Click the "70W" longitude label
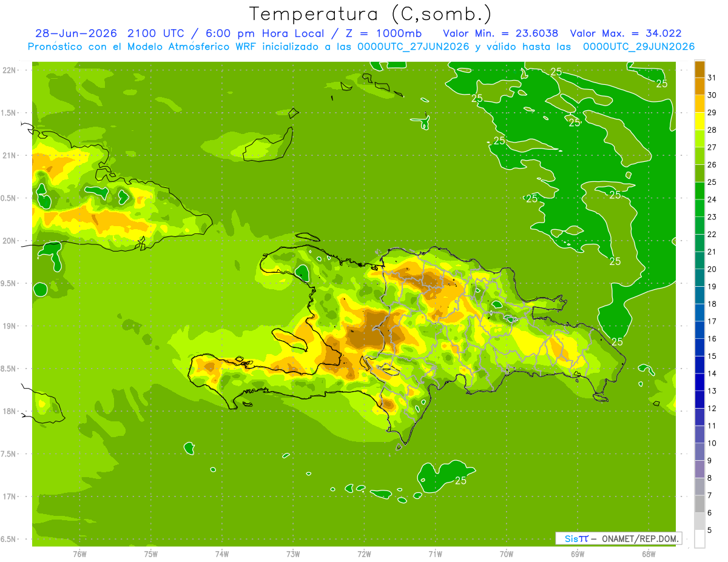 [x=507, y=554]
